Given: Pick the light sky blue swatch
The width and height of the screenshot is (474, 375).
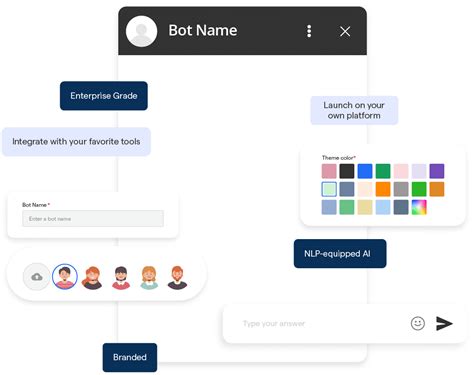Looking at the screenshot, I should (x=383, y=207).
